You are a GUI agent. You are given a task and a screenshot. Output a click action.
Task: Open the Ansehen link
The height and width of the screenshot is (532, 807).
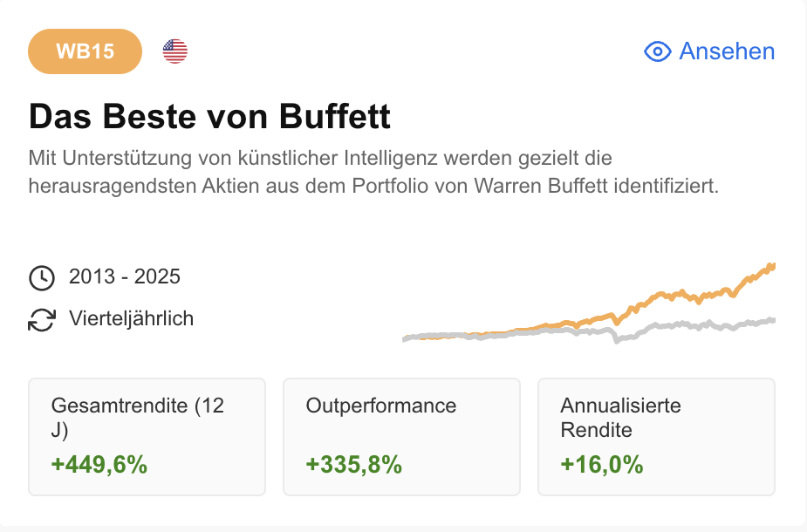pos(726,51)
